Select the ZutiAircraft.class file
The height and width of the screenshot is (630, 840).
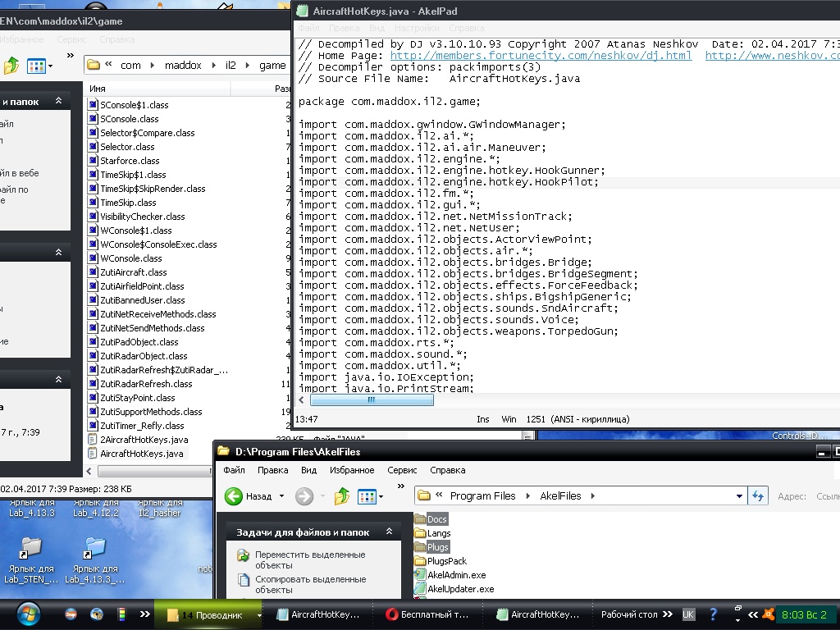click(133, 272)
